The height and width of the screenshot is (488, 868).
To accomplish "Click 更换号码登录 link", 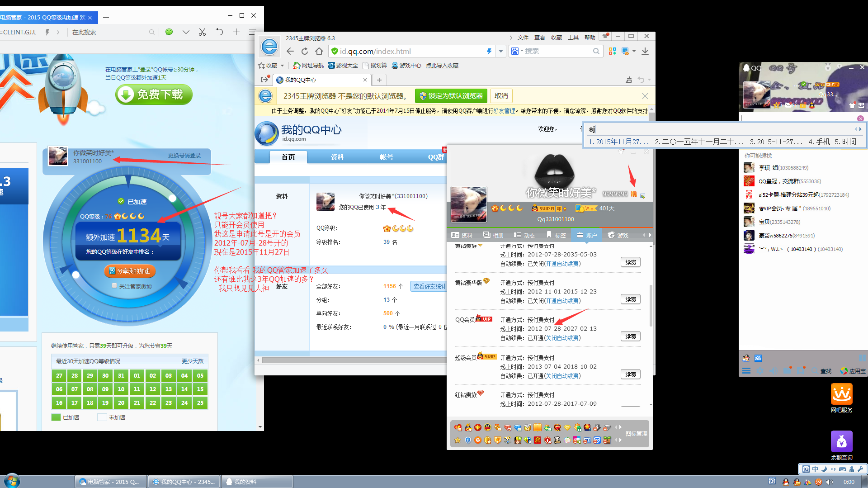I will [x=184, y=155].
